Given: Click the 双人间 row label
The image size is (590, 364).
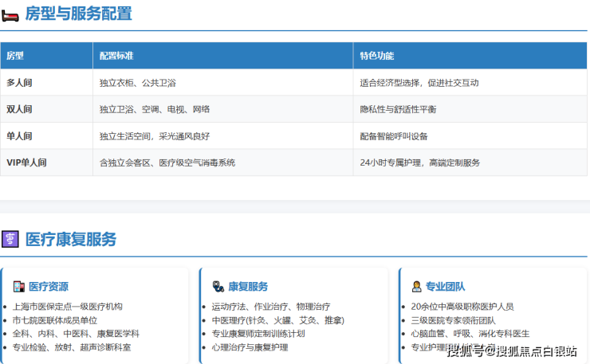Looking at the screenshot, I should click(x=19, y=109).
